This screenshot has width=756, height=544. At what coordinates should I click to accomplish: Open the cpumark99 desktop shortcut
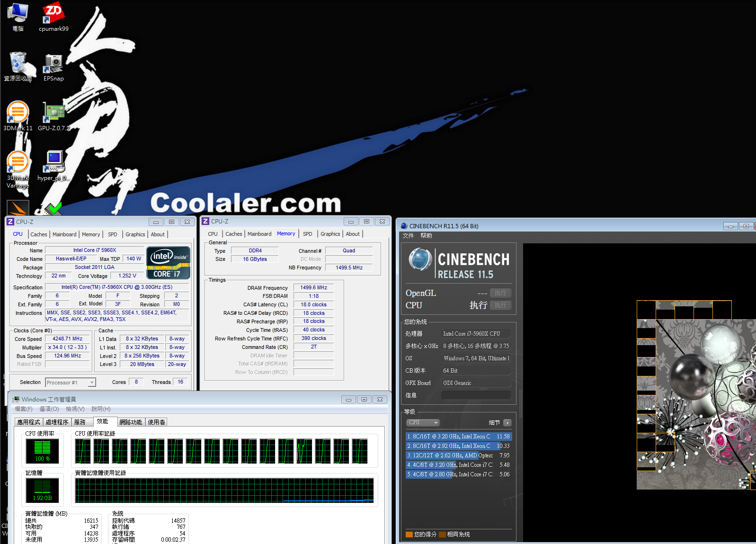click(53, 17)
